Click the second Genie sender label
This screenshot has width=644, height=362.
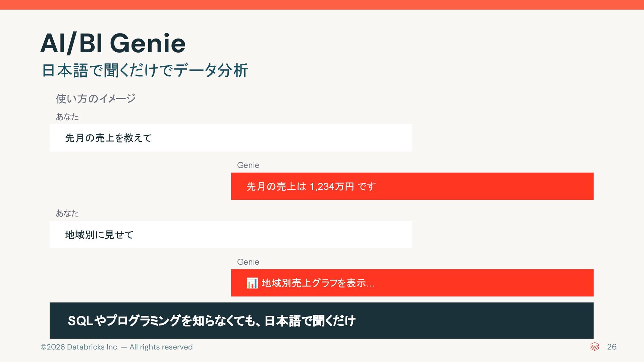click(x=248, y=262)
